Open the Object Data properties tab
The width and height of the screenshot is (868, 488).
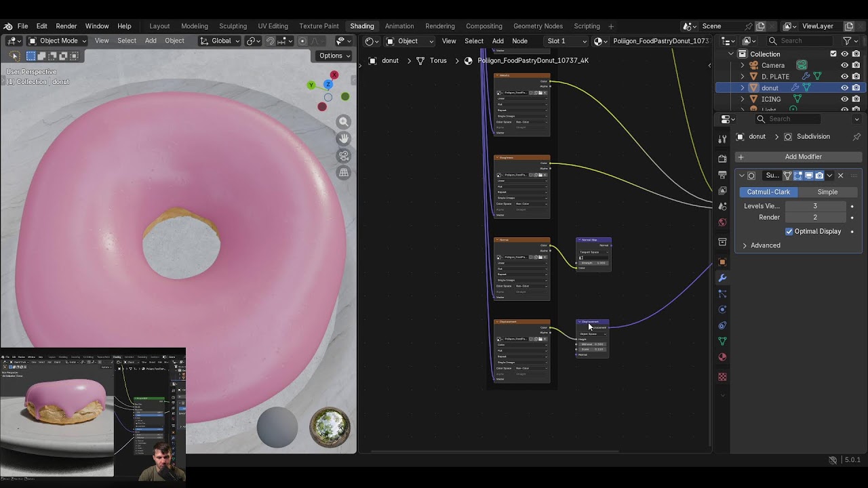[722, 341]
